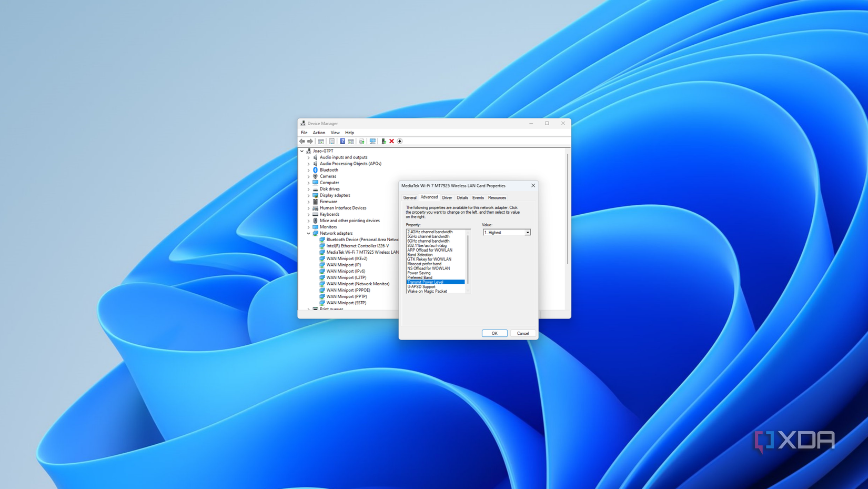Screen dimensions: 868x489
Task: Expand the Disk drives category chevron
Action: pos(309,189)
